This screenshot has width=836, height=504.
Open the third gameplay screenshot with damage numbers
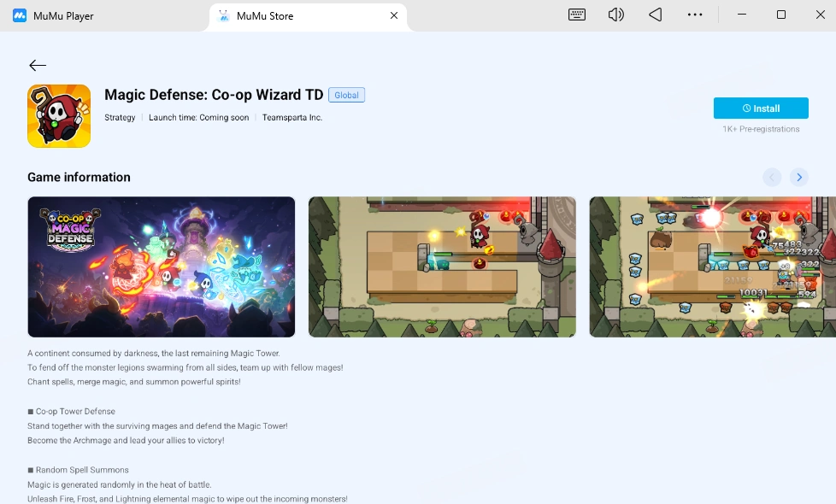[712, 267]
